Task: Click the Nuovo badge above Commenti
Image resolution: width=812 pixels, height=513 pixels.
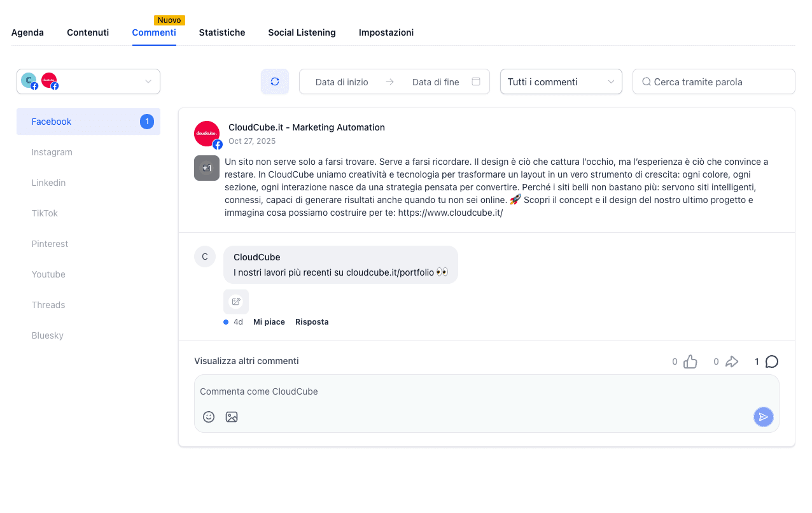Action: coord(169,20)
